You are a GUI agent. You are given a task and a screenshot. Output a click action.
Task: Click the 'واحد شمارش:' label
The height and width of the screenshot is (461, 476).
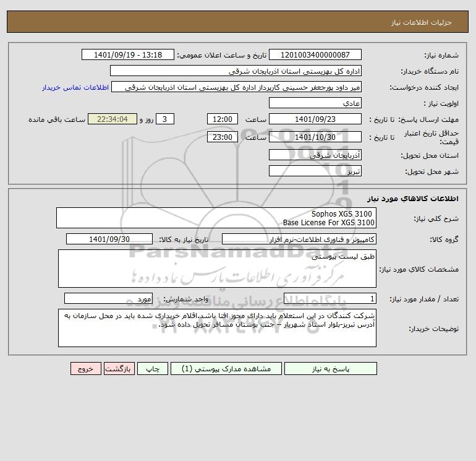pos(186,299)
